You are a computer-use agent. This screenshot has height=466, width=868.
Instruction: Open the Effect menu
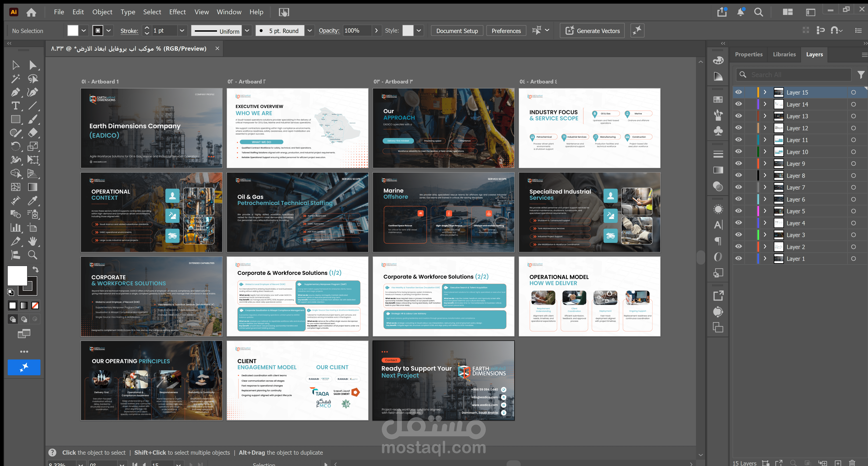pyautogui.click(x=177, y=12)
